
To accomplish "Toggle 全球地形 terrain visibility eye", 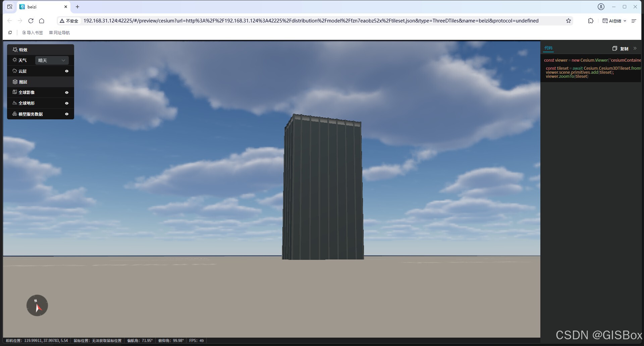I will pos(67,103).
